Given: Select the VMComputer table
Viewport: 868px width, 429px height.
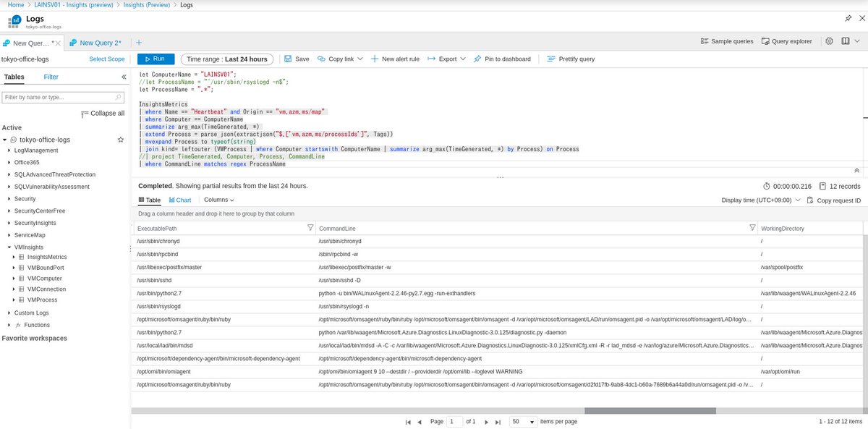Looking at the screenshot, I should tap(44, 278).
